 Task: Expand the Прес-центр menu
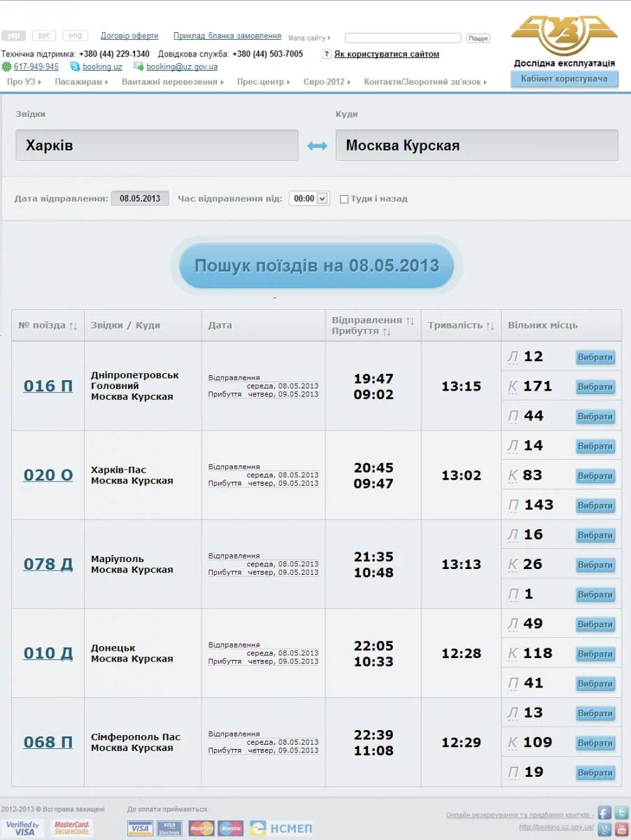click(x=264, y=82)
